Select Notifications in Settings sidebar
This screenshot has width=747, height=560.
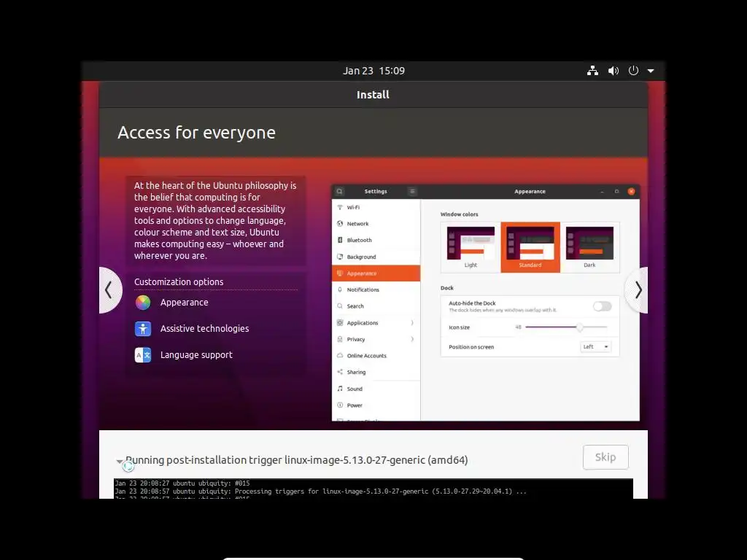tap(376, 289)
